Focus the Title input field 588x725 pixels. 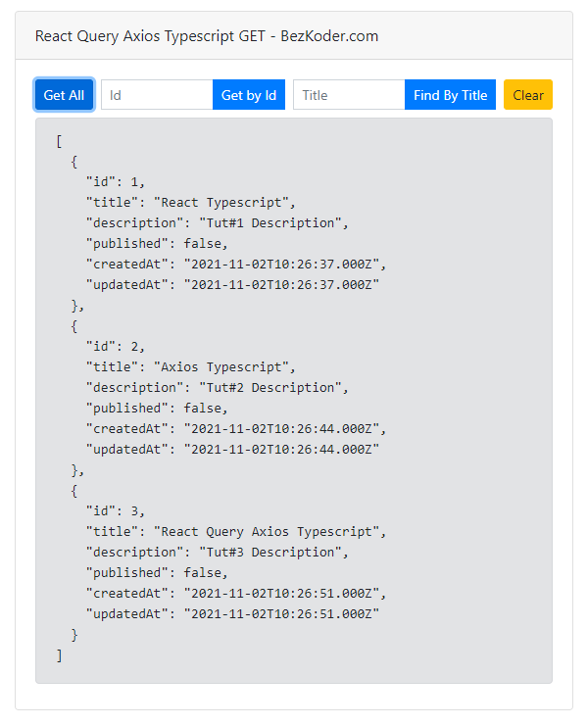349,95
